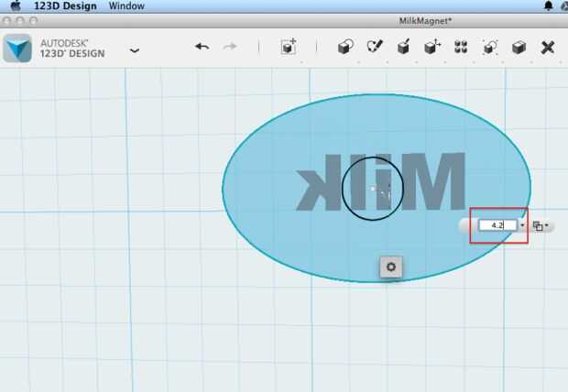568x392 pixels.
Task: Open the Transform tool
Action: pyautogui.click(x=289, y=47)
